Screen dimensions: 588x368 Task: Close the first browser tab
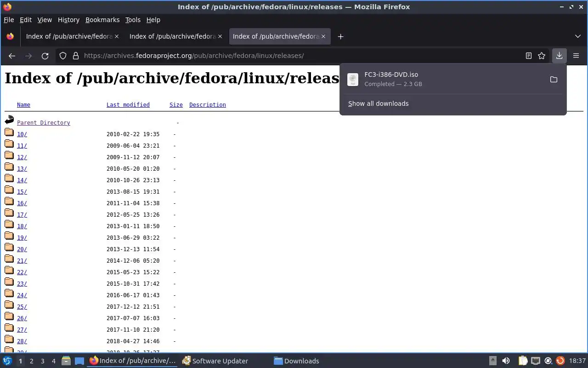(x=117, y=36)
